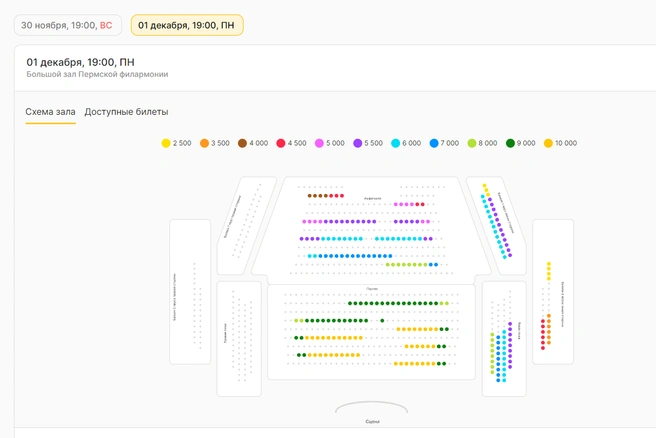Click the 2 500 price swatch

point(166,144)
